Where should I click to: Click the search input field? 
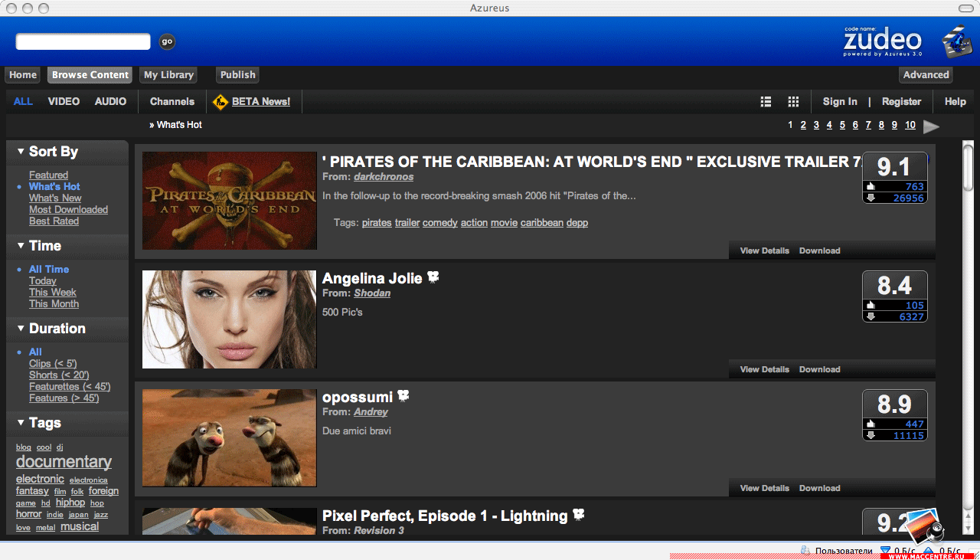(83, 41)
